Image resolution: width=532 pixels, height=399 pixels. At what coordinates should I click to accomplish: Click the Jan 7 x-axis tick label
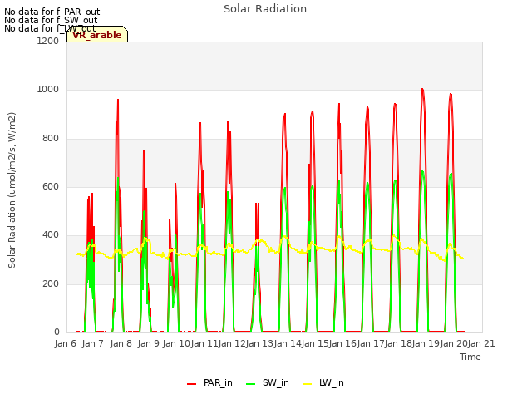click(x=92, y=343)
